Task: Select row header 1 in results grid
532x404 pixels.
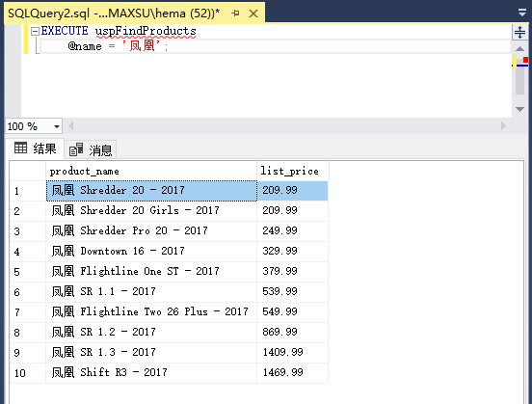Action: (x=28, y=191)
